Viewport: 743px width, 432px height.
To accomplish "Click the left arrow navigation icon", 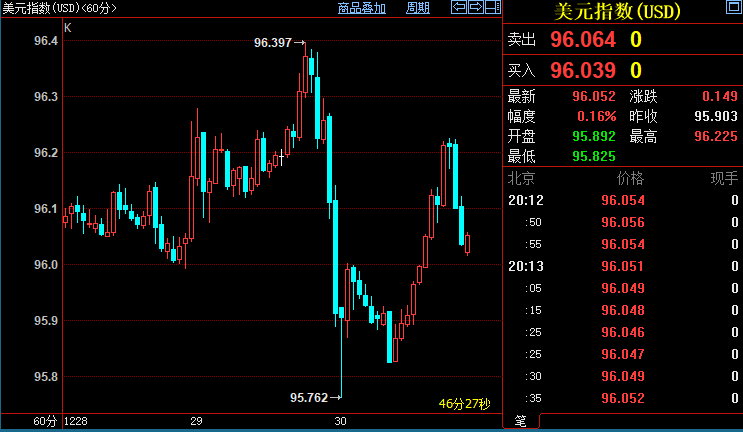I will tap(460, 8).
